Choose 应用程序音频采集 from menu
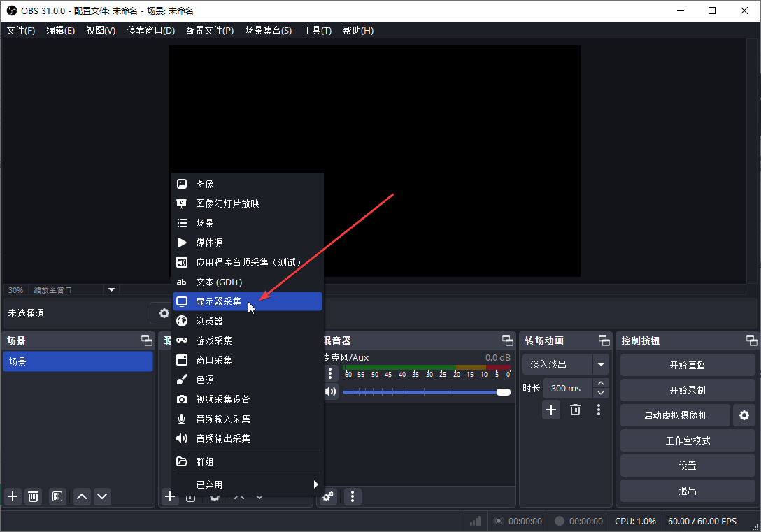761x532 pixels. (248, 262)
